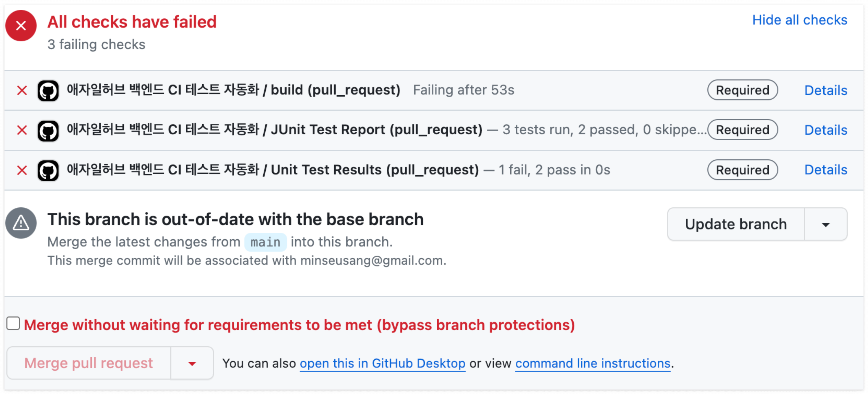
Task: Click the minseusang@gmail.com merge commit note
Action: (247, 261)
